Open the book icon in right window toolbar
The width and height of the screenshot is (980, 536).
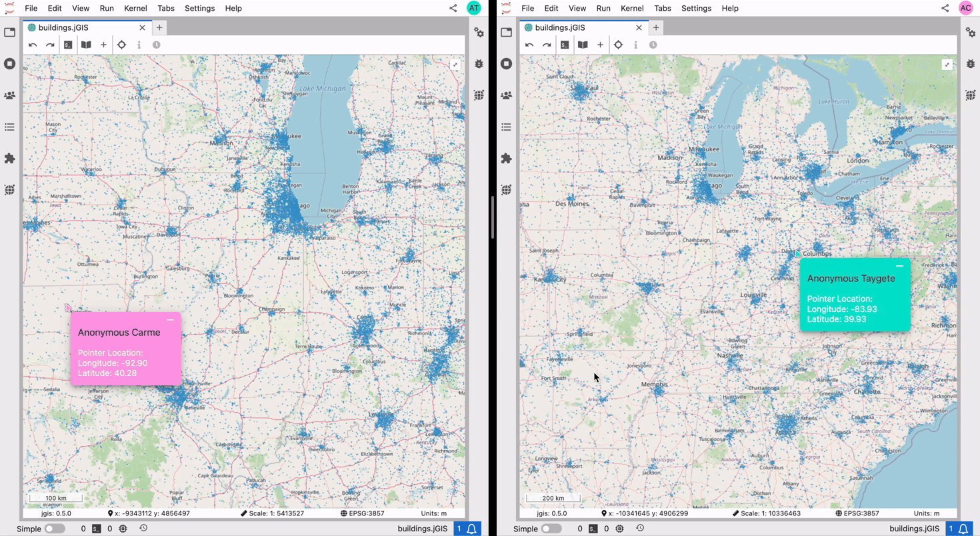583,45
